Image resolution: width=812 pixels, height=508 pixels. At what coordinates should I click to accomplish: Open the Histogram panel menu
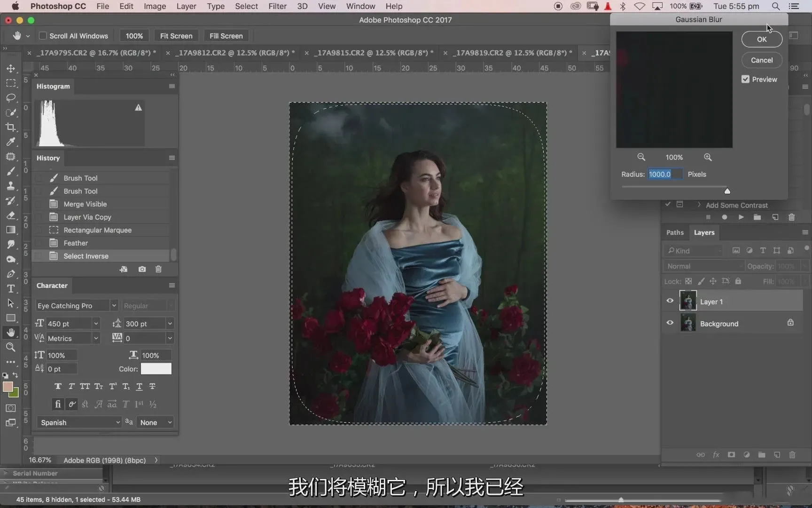(x=172, y=86)
